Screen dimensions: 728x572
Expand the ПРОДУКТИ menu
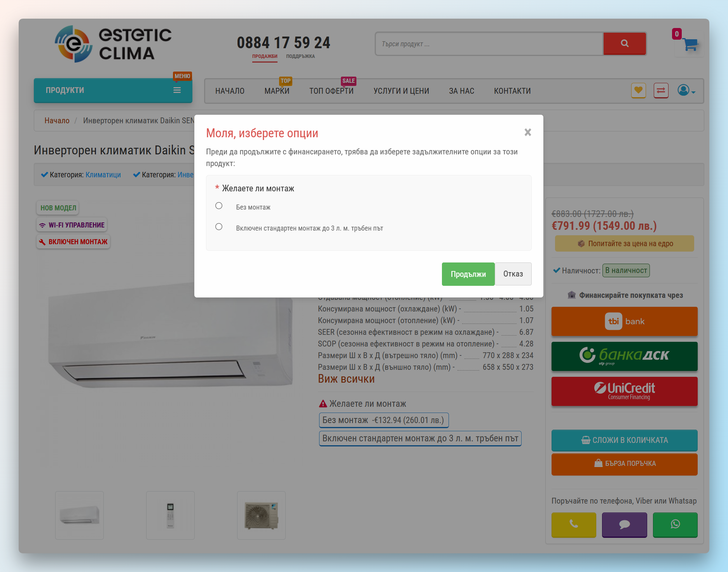coord(113,90)
